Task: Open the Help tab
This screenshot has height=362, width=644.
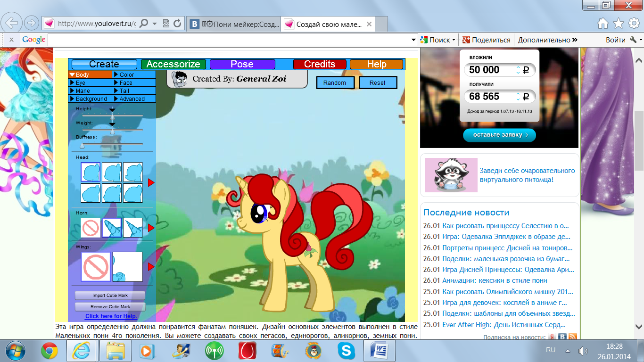Action: [377, 64]
